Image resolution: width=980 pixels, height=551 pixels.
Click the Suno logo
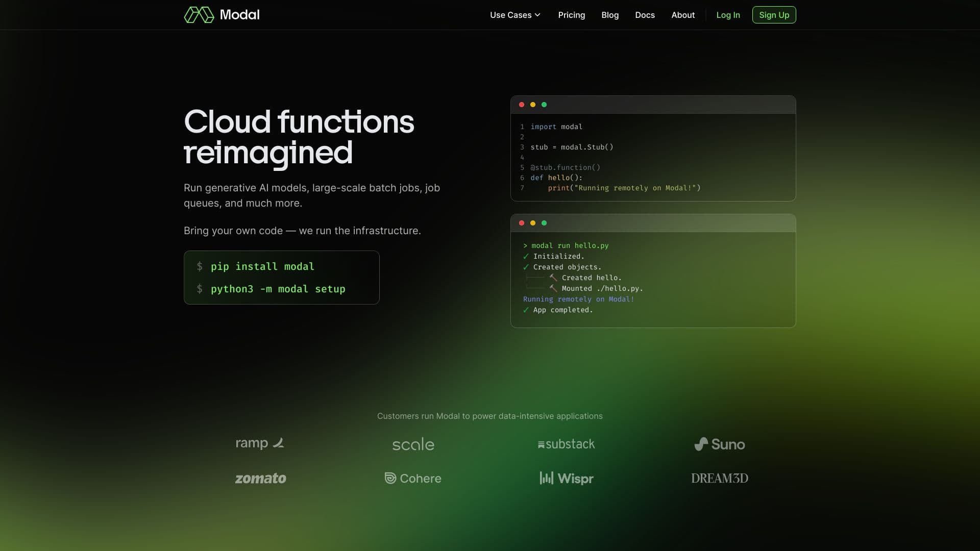(x=720, y=444)
